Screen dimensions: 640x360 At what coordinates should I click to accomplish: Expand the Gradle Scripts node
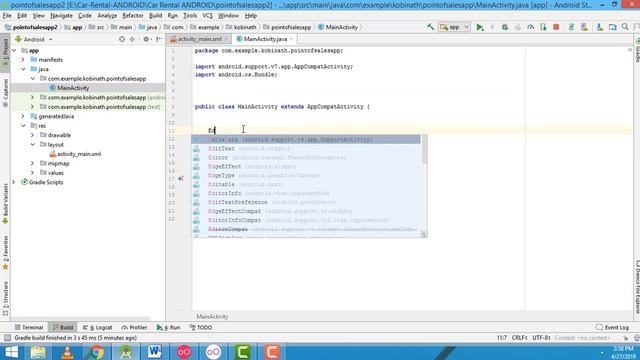(x=14, y=182)
